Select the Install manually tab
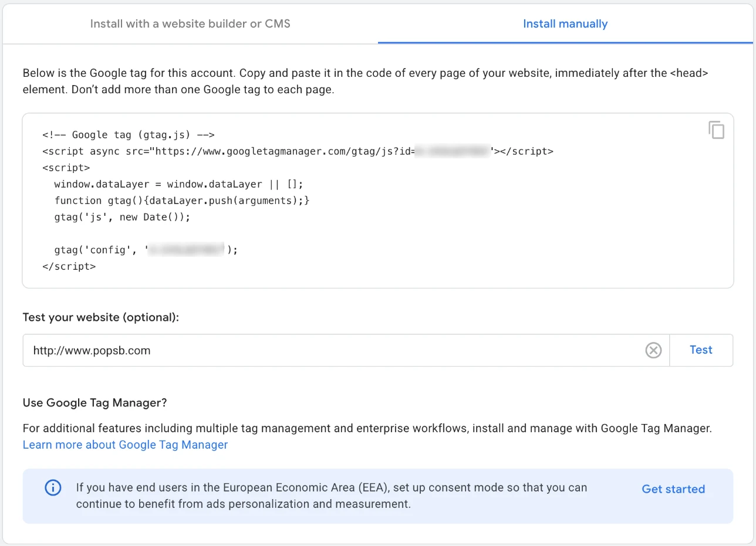 tap(565, 24)
